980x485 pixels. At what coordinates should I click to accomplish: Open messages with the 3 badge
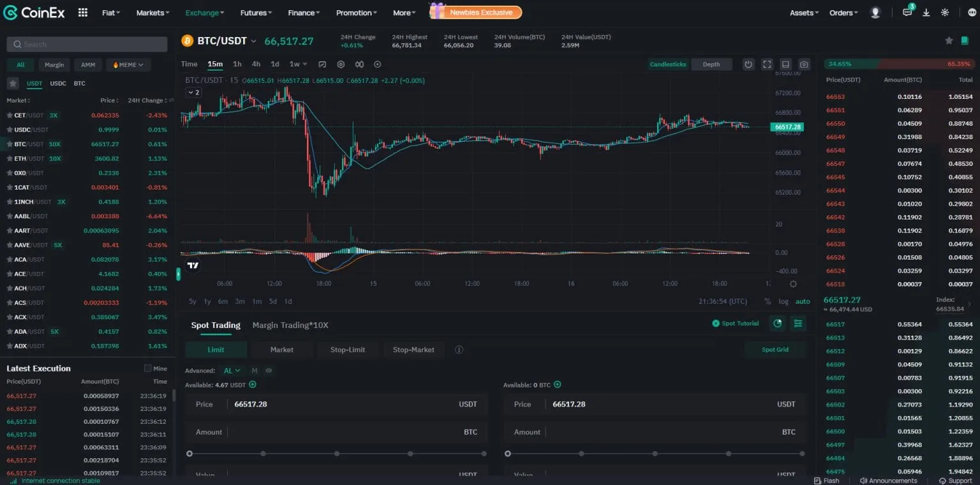(907, 12)
